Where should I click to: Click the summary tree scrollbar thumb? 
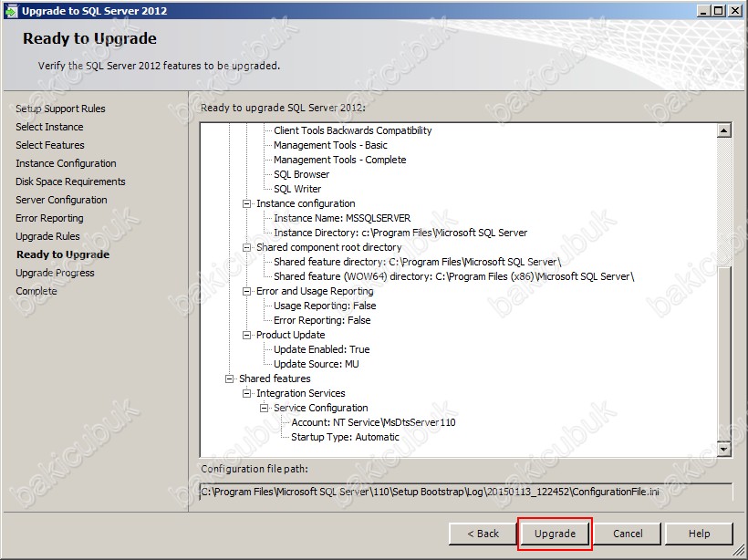pos(724,354)
